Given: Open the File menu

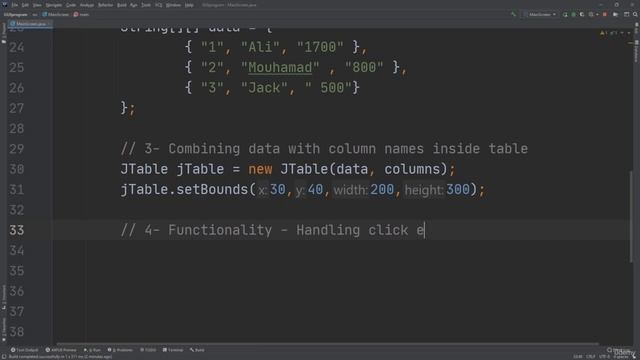Looking at the screenshot, I should (15, 5).
